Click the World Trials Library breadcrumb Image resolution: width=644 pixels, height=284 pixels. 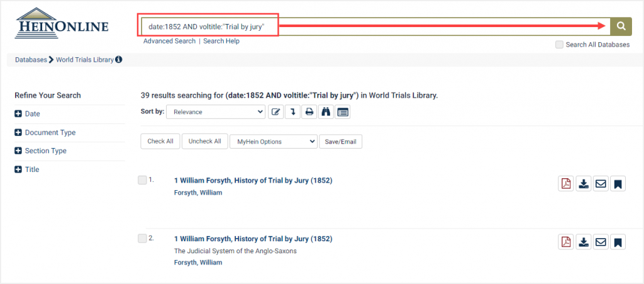click(85, 60)
